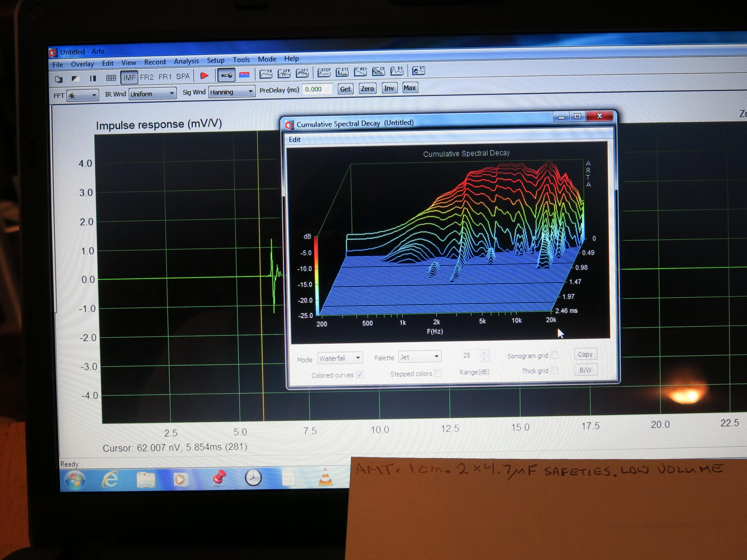Click the Max button
This screenshot has height=560, width=747.
tap(410, 88)
